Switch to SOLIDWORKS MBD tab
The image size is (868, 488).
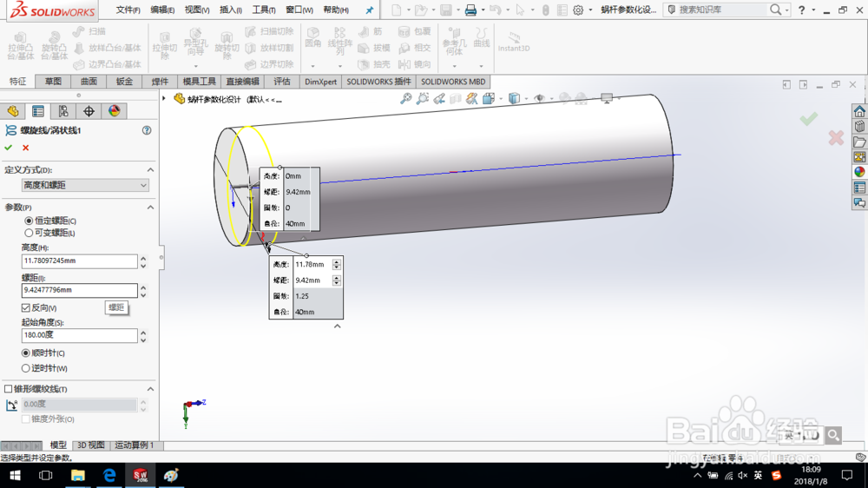click(x=453, y=82)
